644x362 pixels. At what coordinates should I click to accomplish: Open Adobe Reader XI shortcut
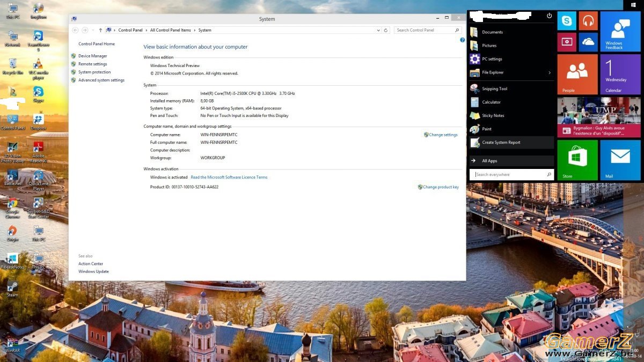click(38, 152)
